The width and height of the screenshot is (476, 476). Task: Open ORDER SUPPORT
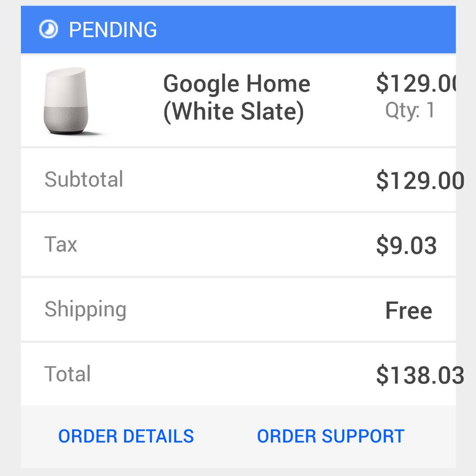(331, 436)
